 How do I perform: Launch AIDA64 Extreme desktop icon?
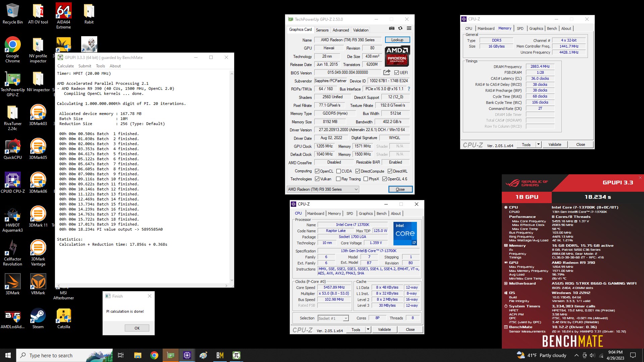pyautogui.click(x=63, y=16)
